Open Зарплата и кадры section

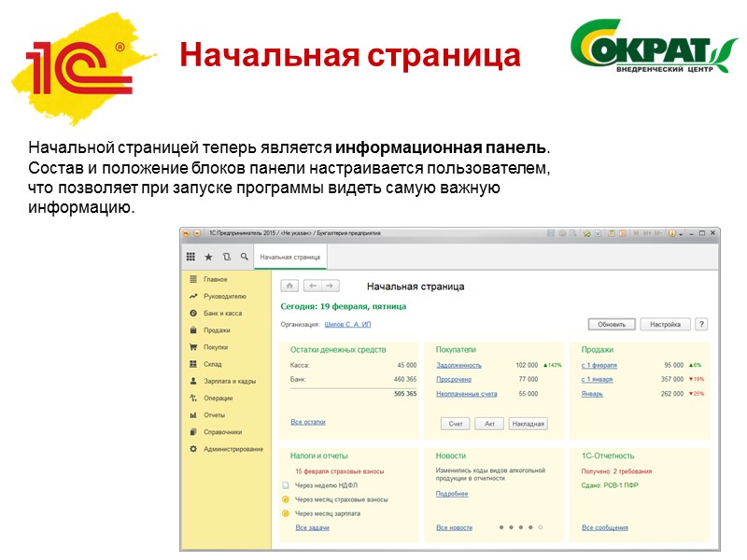[x=230, y=381]
